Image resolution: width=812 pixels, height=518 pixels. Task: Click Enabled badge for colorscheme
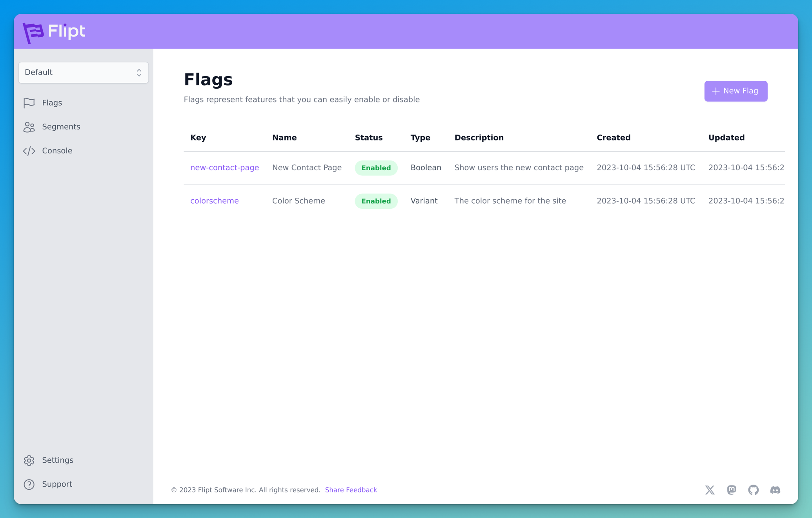tap(376, 201)
